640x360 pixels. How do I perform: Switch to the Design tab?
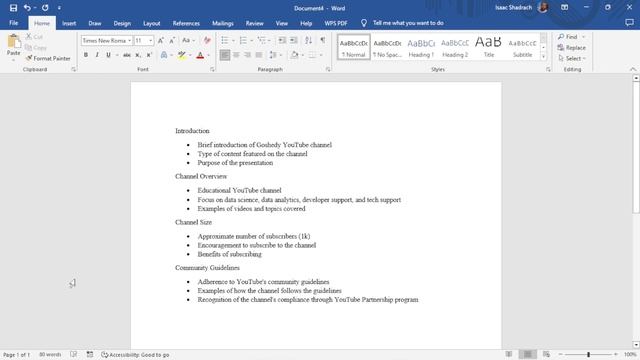coord(122,23)
